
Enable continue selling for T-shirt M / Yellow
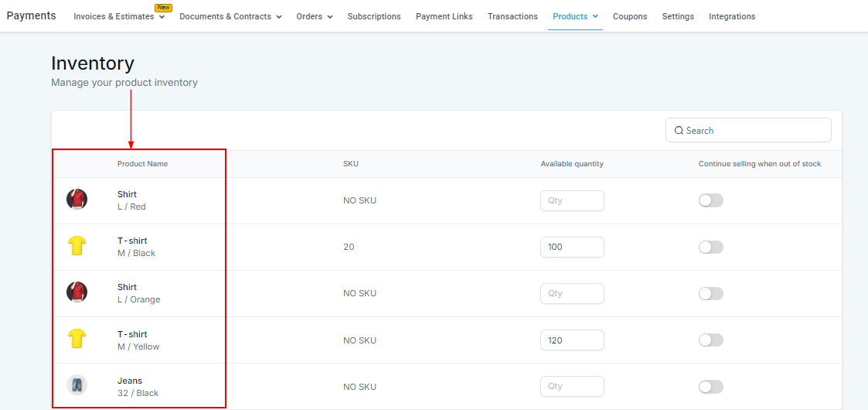tap(711, 340)
